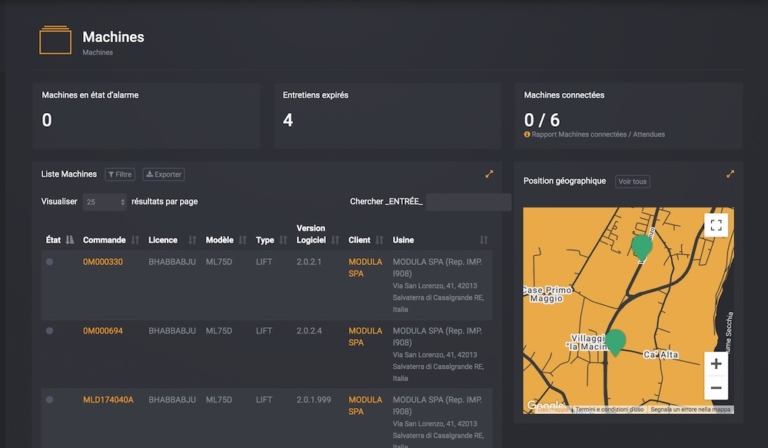Viewport: 768px width, 448px height.
Task: Click status dot of row 0M000330
Action: point(49,262)
